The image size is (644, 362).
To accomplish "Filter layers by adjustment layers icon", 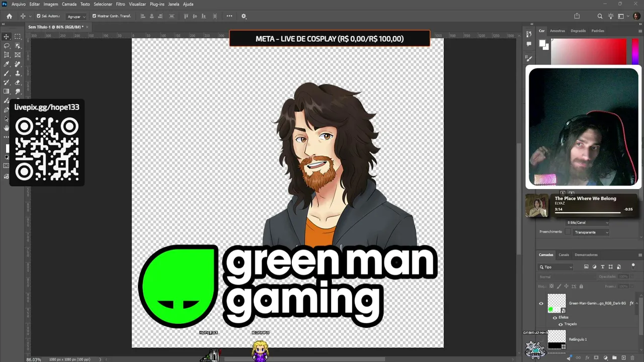I will (594, 267).
